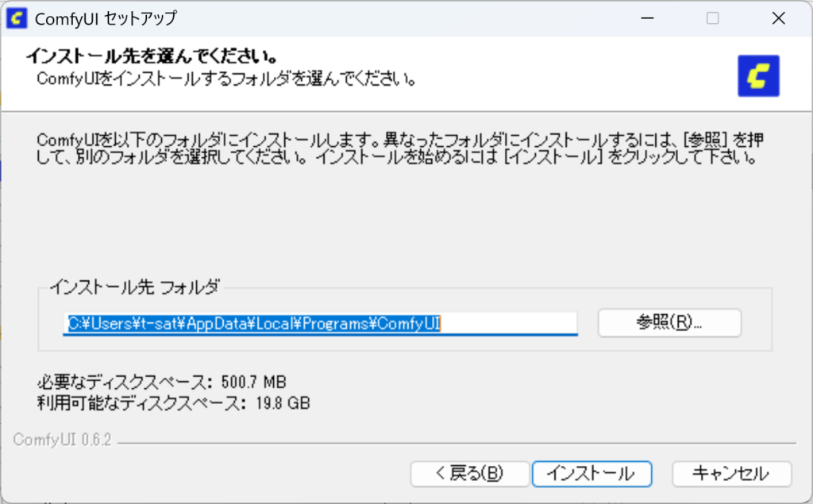Viewport: 813px width, 504px height.
Task: Click the subtitle about choosing the install folder
Action: point(227,79)
